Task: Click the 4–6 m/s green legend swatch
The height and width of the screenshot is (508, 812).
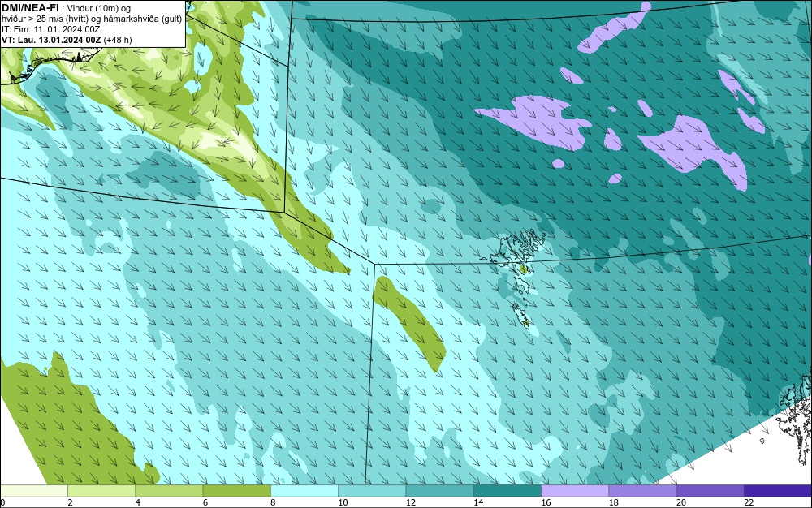Action: [169, 490]
